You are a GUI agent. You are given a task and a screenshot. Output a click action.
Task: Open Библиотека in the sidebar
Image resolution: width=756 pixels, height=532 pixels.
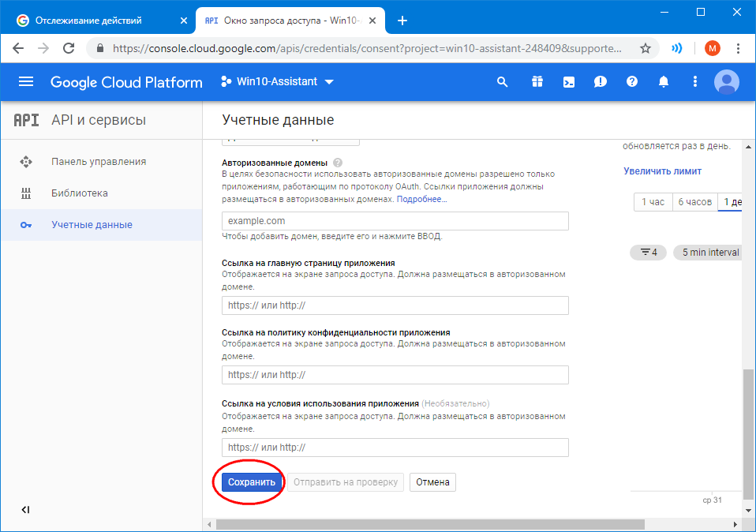tap(80, 193)
